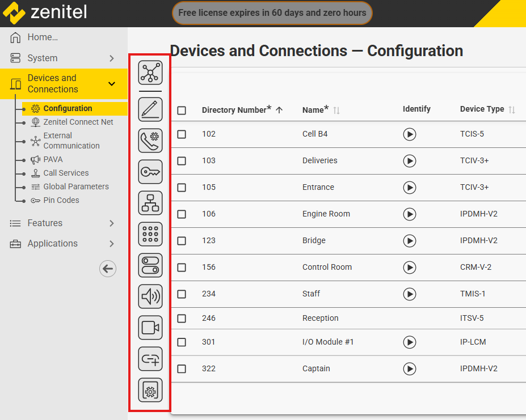
Task: Click the key icon in vertical toolbar
Action: coord(150,172)
